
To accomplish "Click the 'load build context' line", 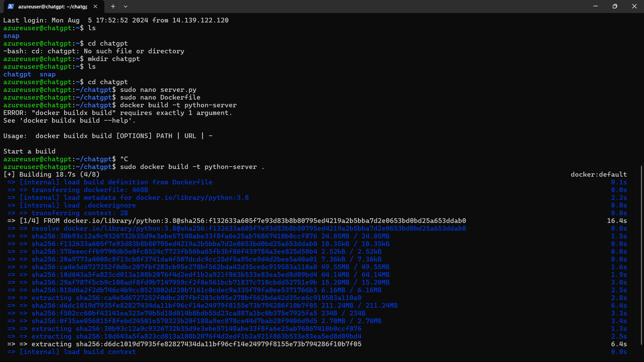I will click(72, 352).
